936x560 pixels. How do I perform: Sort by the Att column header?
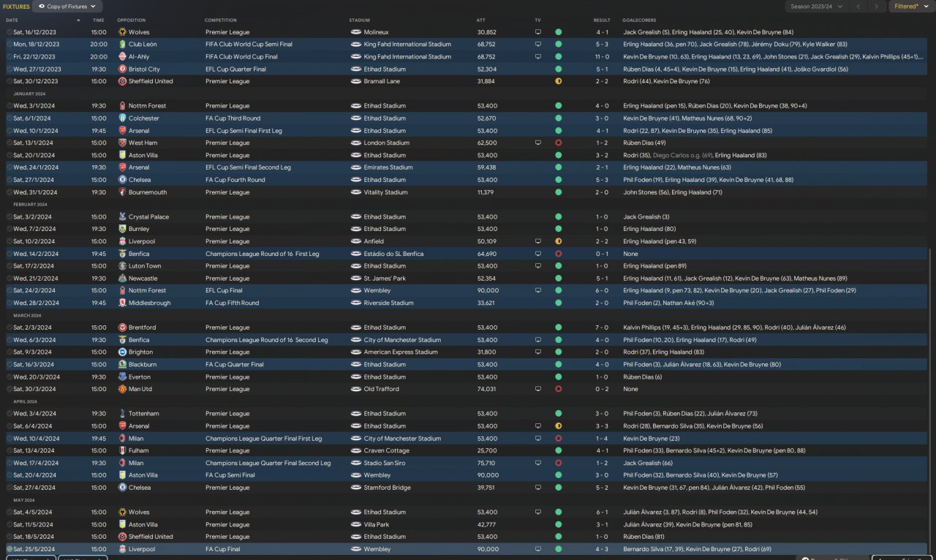tap(480, 20)
